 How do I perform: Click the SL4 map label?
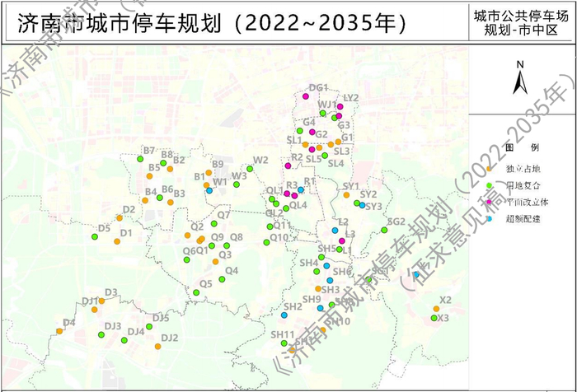pyautogui.click(x=336, y=163)
